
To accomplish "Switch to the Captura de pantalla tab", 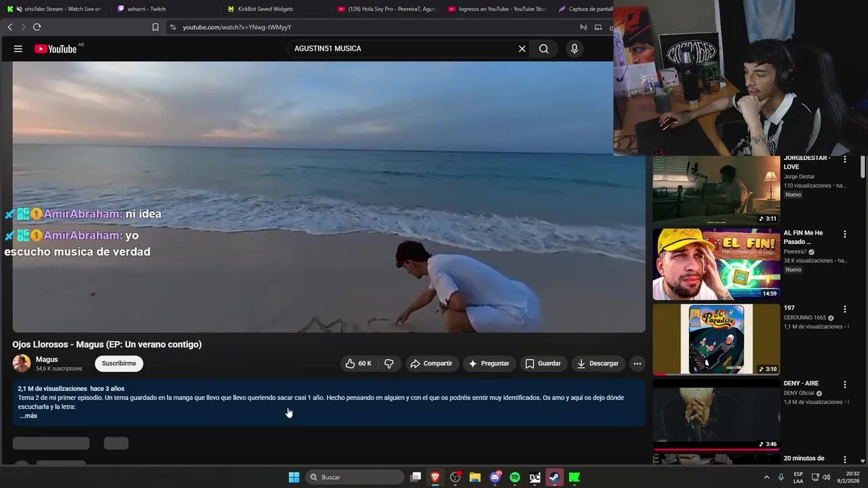I will [x=584, y=9].
